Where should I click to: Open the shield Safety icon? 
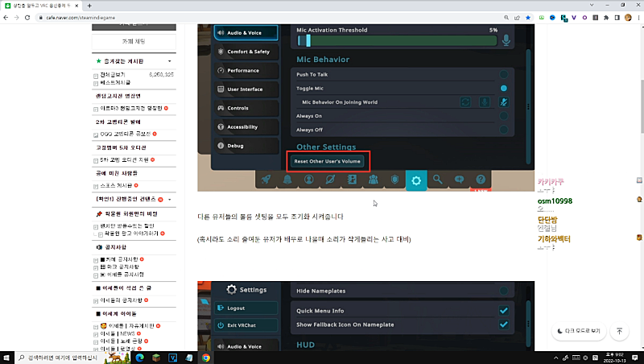[x=394, y=180]
